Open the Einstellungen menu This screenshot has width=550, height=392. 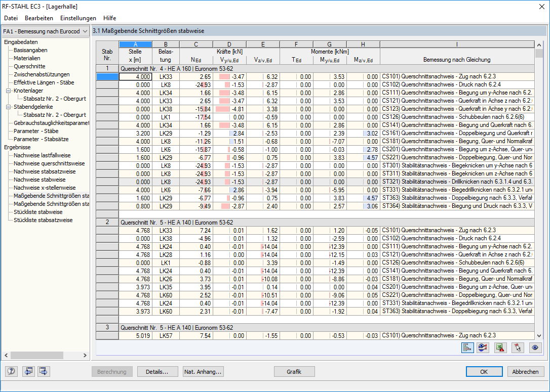[x=78, y=18]
